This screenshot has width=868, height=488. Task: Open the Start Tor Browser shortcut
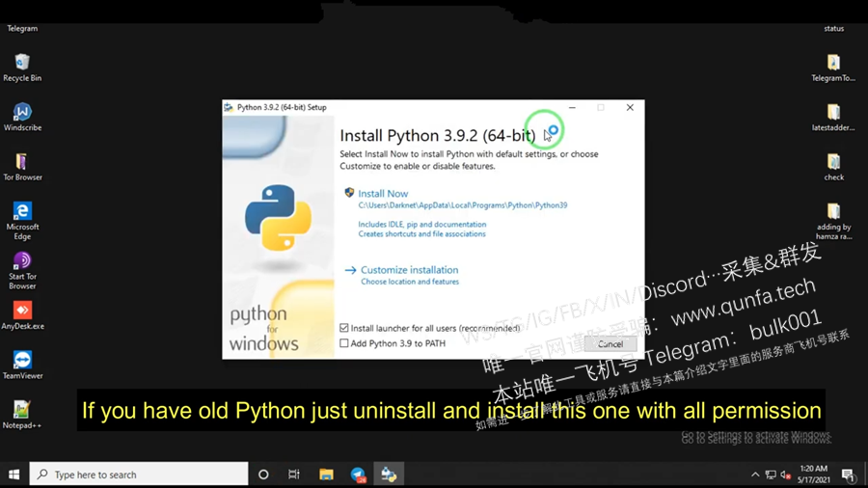[22, 270]
